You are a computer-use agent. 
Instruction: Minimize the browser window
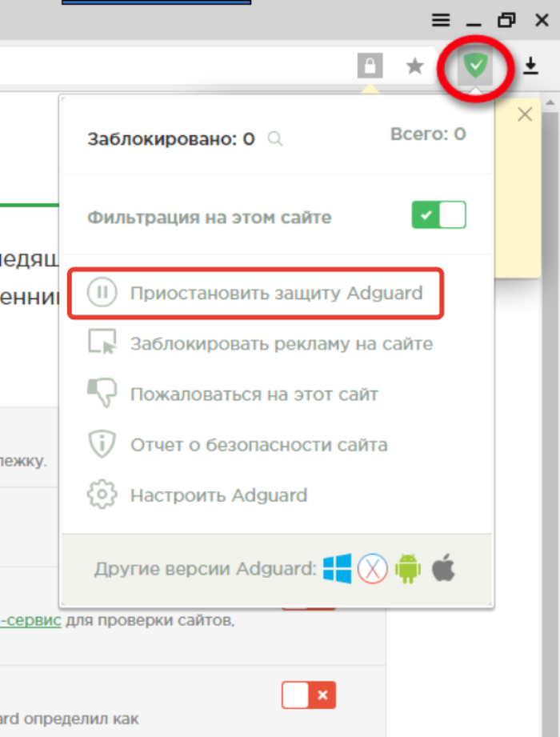474,23
